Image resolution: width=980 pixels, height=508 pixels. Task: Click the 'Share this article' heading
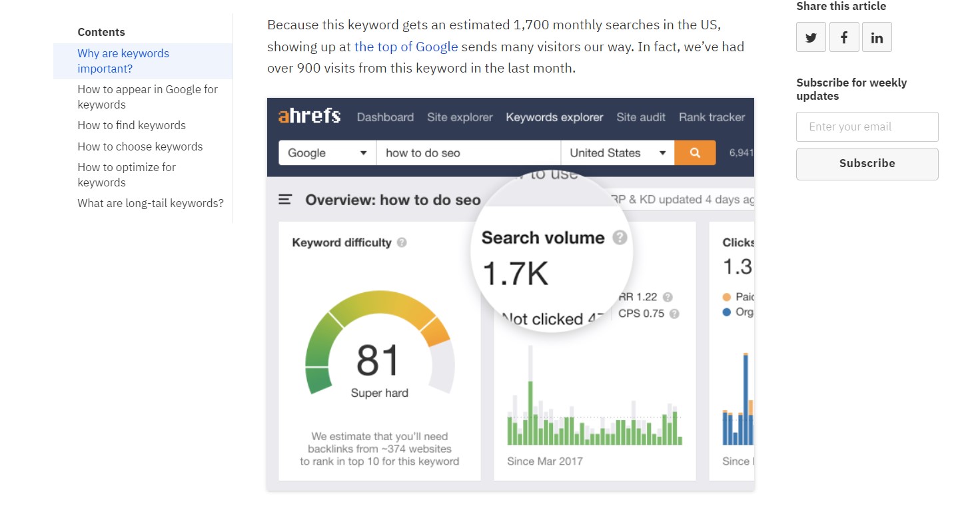841,7
